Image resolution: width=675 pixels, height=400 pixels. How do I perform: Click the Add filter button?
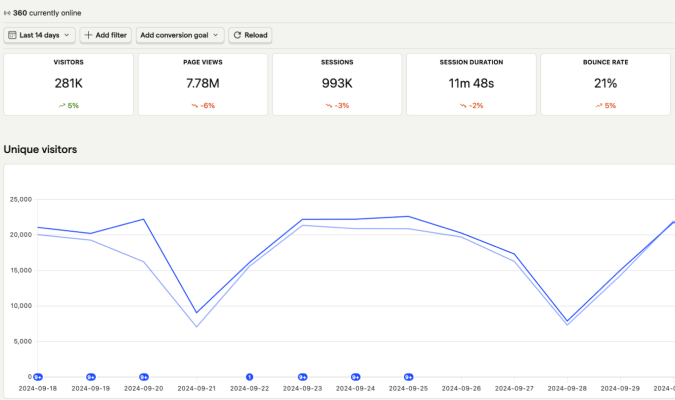(105, 35)
